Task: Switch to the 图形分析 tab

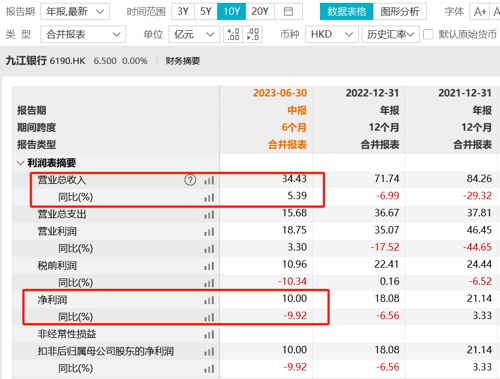Action: point(400,12)
